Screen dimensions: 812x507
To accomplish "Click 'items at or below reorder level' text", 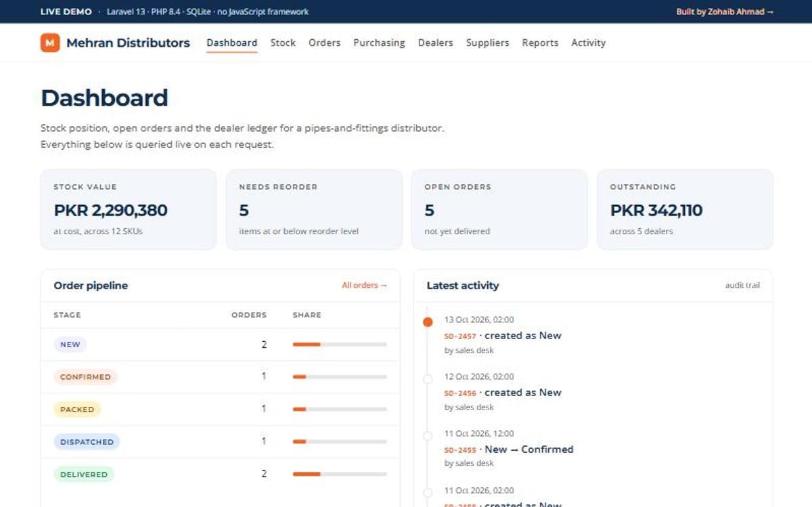I will click(299, 232).
